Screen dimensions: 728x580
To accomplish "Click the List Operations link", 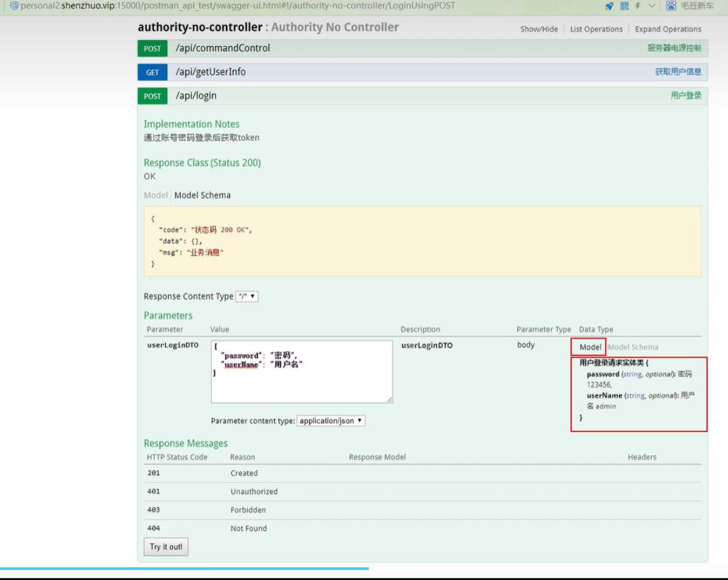I will pos(596,29).
